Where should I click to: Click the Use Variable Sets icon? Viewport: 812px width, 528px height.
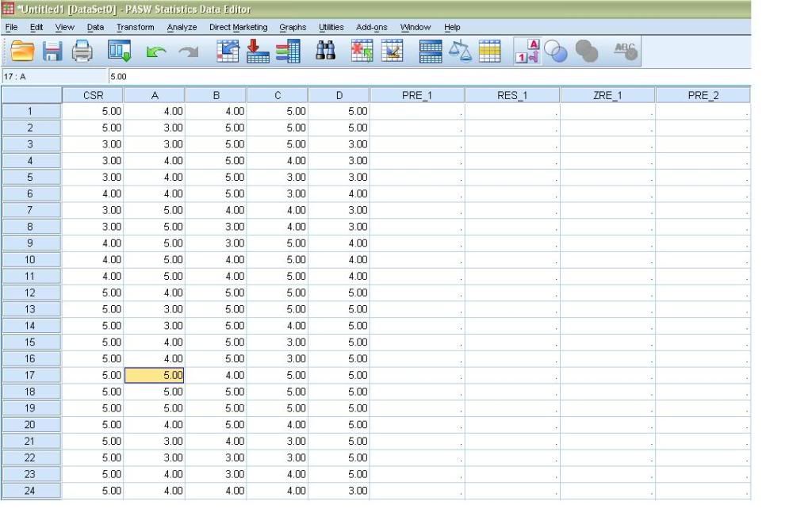[557, 52]
